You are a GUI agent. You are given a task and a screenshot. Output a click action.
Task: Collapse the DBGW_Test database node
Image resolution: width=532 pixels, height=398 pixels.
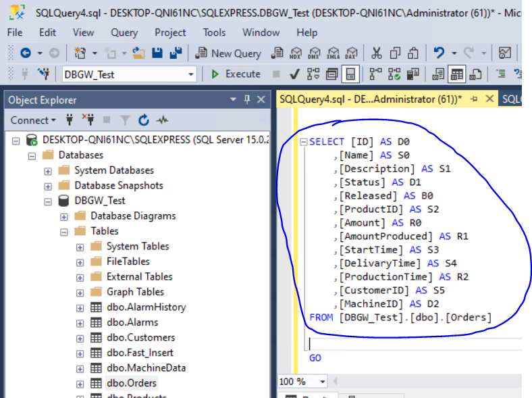click(48, 202)
